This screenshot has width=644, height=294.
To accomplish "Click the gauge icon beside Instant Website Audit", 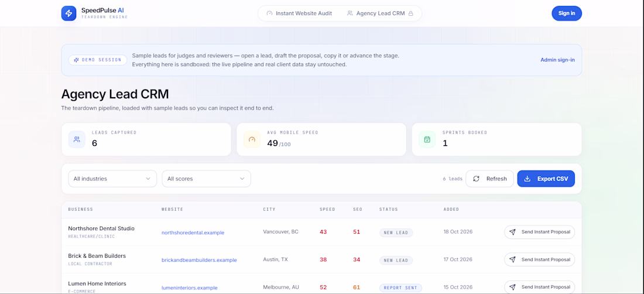I will 269,13.
